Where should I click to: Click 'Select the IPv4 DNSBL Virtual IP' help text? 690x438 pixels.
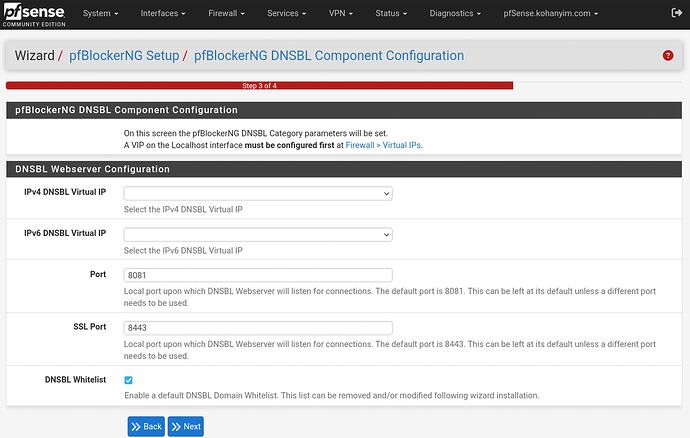tap(183, 210)
